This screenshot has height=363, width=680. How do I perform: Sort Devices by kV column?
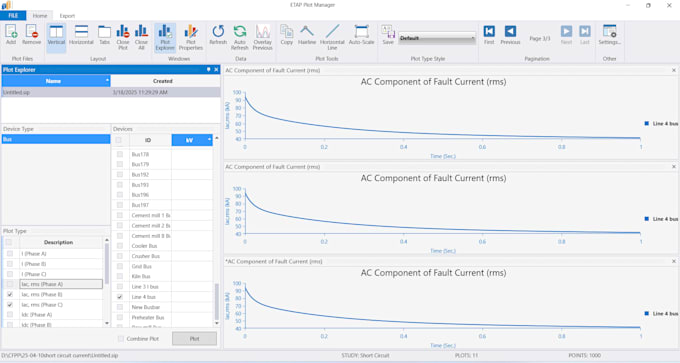(x=192, y=140)
